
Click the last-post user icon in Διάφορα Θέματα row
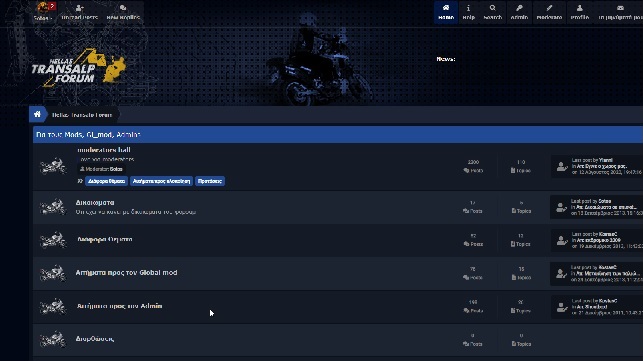(x=561, y=240)
